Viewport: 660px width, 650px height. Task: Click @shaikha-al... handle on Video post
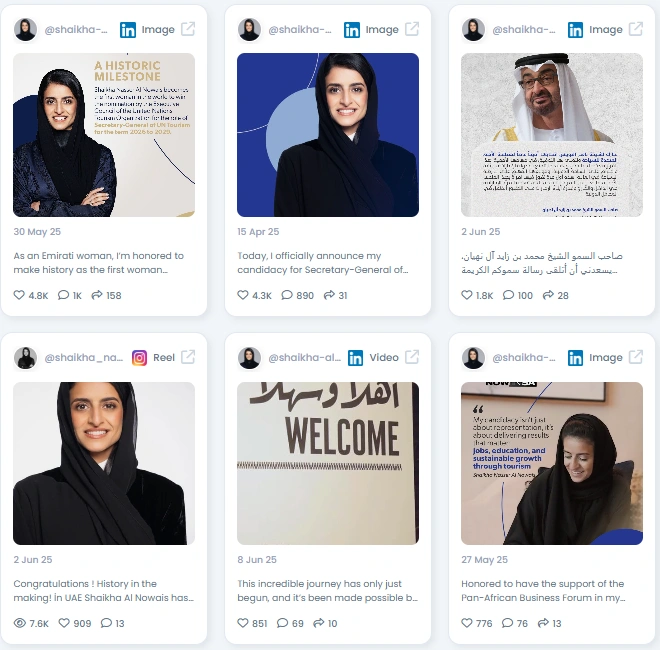304,357
